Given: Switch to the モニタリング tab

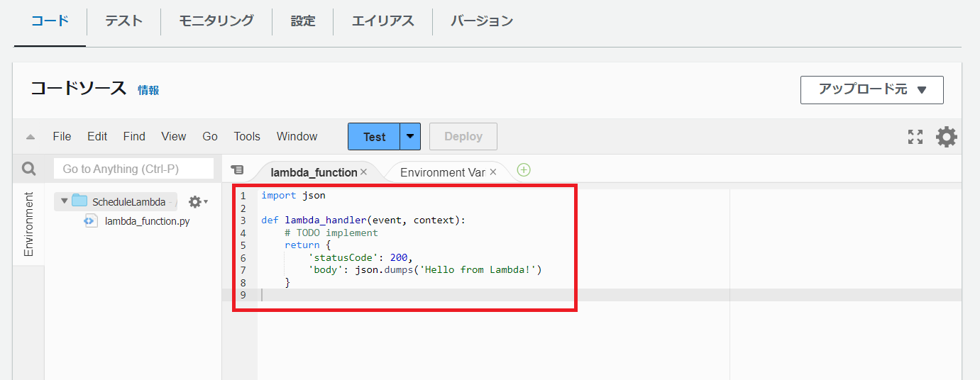Looking at the screenshot, I should 216,21.
